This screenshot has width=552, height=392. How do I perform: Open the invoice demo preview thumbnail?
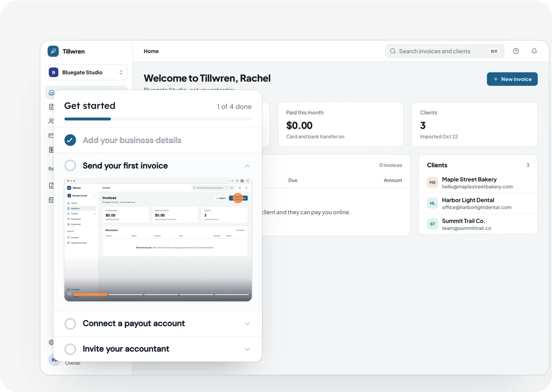[x=158, y=239]
